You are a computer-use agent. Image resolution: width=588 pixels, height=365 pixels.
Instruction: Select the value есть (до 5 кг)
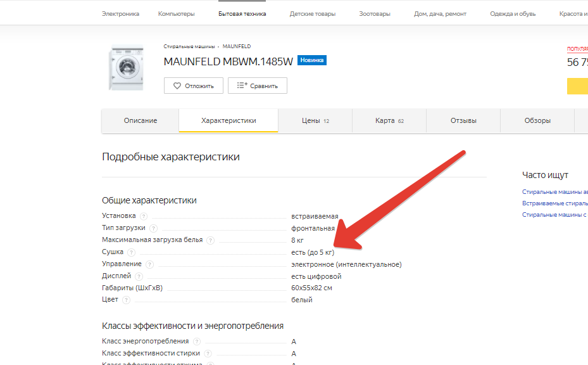313,252
